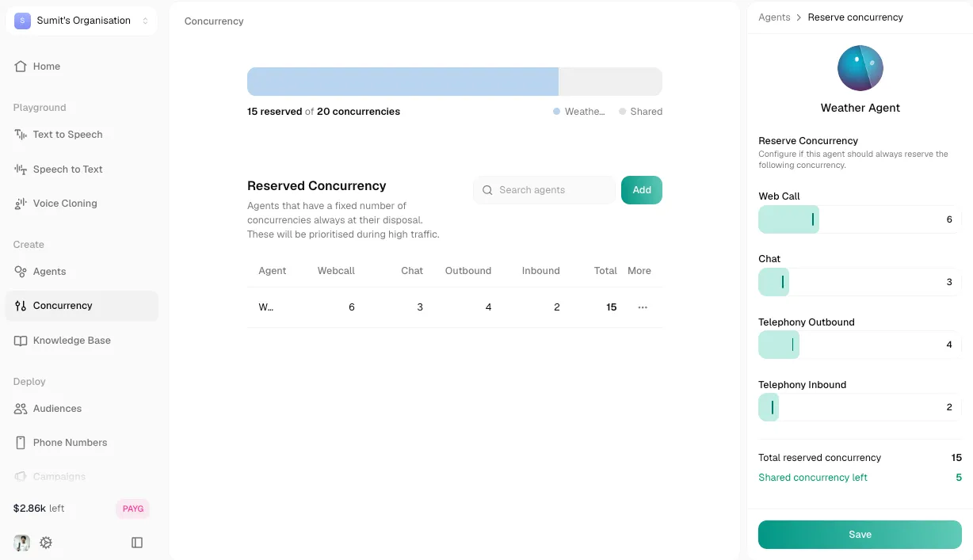Image resolution: width=973 pixels, height=560 pixels.
Task: Click the Weather Agent avatar
Action: [x=860, y=68]
